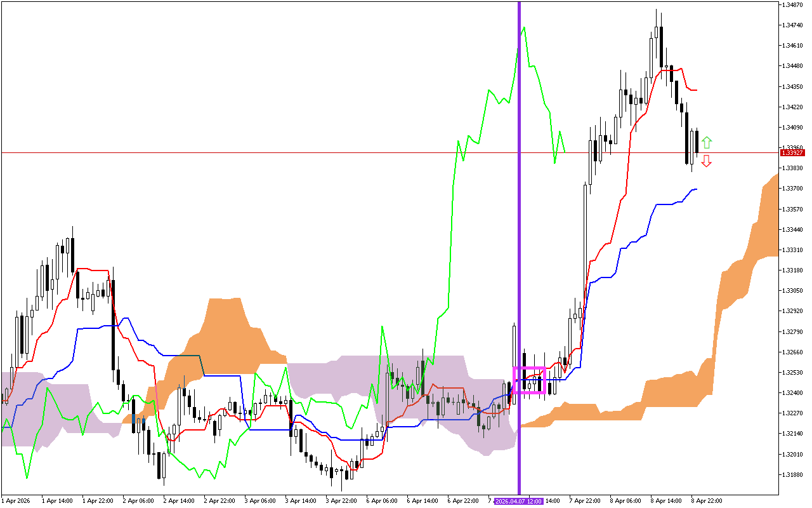Image resolution: width=812 pixels, height=508 pixels.
Task: Select the 1.33927 price tag label
Action: (792, 152)
